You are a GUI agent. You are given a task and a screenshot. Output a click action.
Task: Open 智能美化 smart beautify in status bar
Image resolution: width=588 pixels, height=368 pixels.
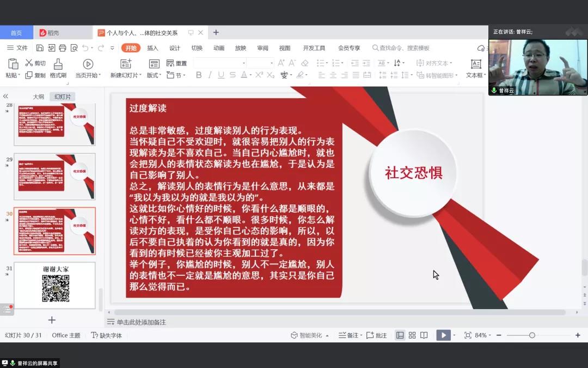pos(310,335)
